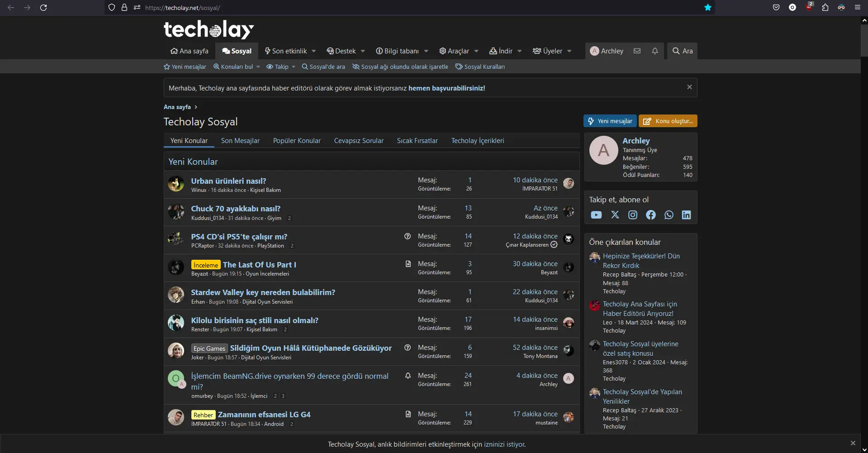Open Stardew Valley key thread
The width and height of the screenshot is (868, 453).
(263, 292)
